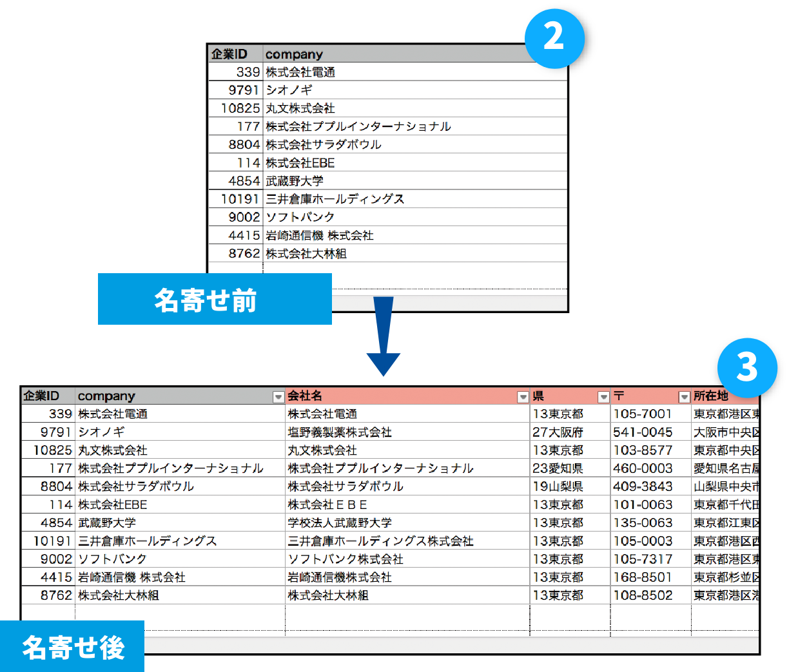Click 企業ID 10191 in the lower table
The width and height of the screenshot is (789, 672).
49,541
